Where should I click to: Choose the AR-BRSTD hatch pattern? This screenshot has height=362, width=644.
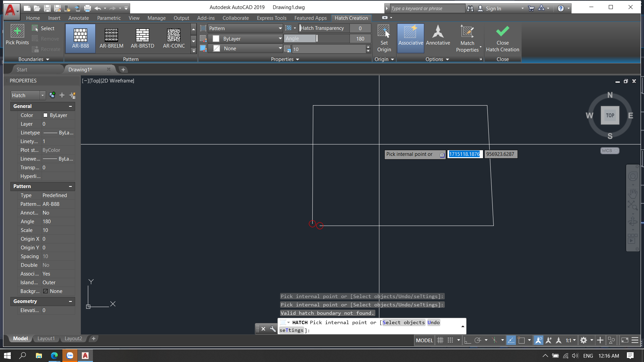pos(143,38)
